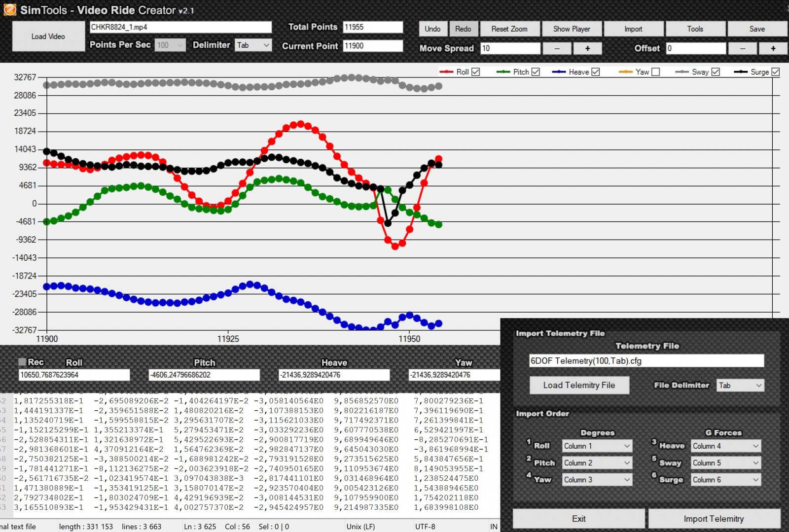The image size is (789, 532).
Task: Enable the Yaw checkbox in legend
Action: tap(655, 72)
